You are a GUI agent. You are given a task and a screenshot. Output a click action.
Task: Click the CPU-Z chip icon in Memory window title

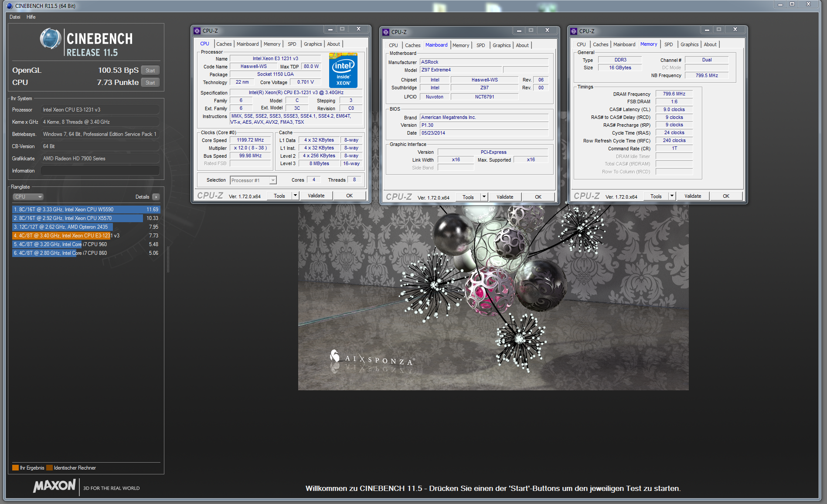click(x=574, y=31)
